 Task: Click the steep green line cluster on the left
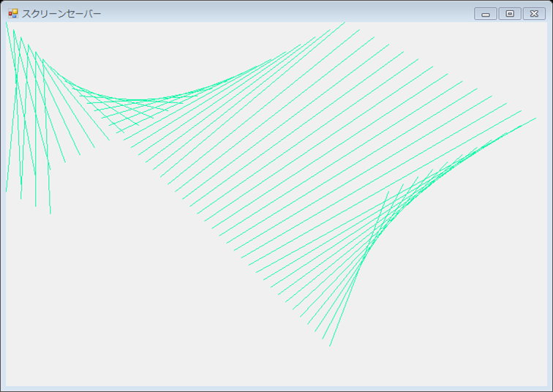point(29,110)
